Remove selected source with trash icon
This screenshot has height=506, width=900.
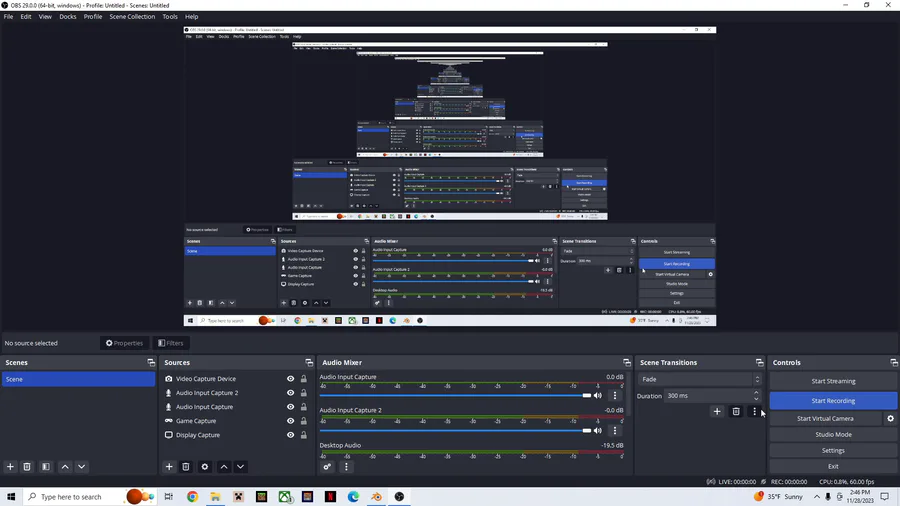185,466
